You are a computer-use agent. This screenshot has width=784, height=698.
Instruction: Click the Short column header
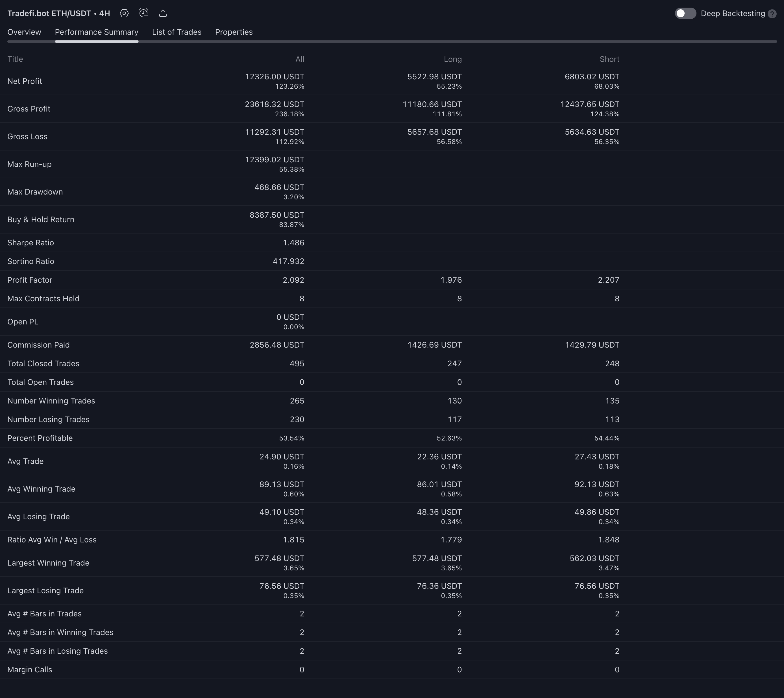[x=609, y=59]
